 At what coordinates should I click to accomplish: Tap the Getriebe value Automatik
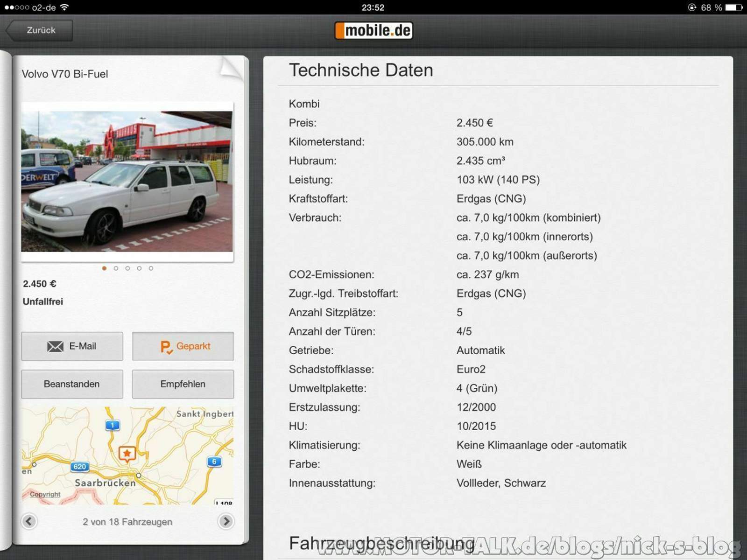click(481, 350)
